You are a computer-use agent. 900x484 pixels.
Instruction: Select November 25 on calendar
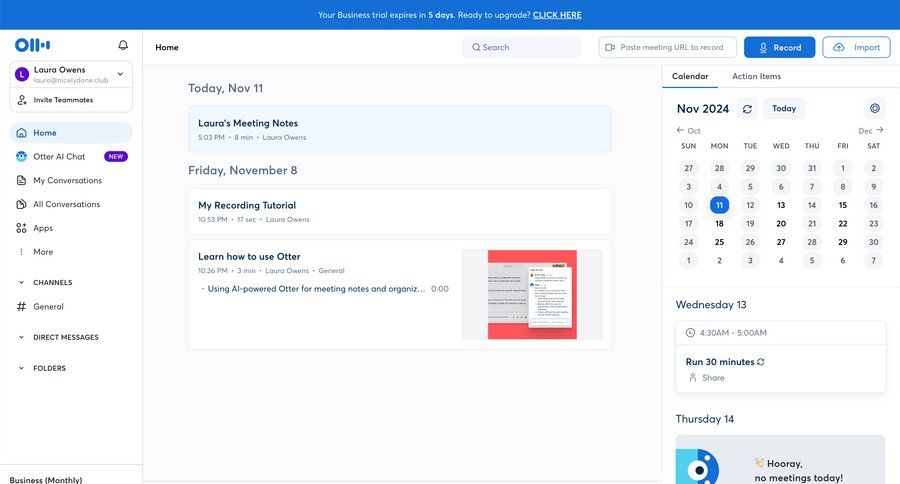click(719, 242)
